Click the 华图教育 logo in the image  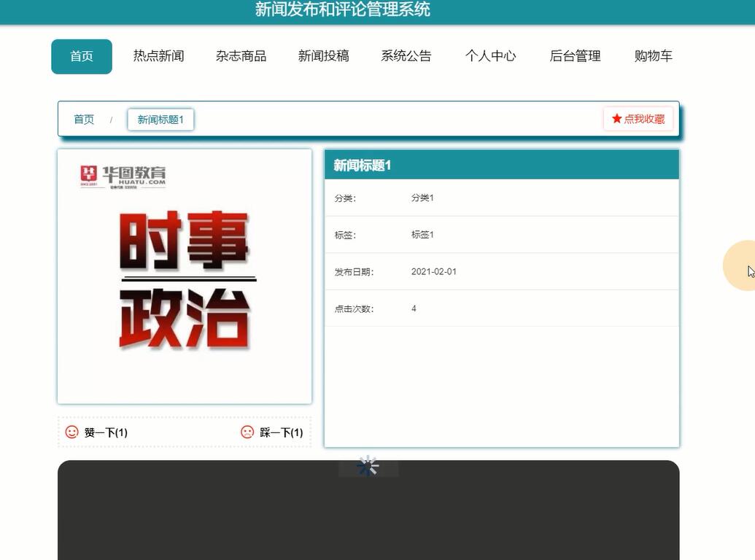(x=123, y=176)
